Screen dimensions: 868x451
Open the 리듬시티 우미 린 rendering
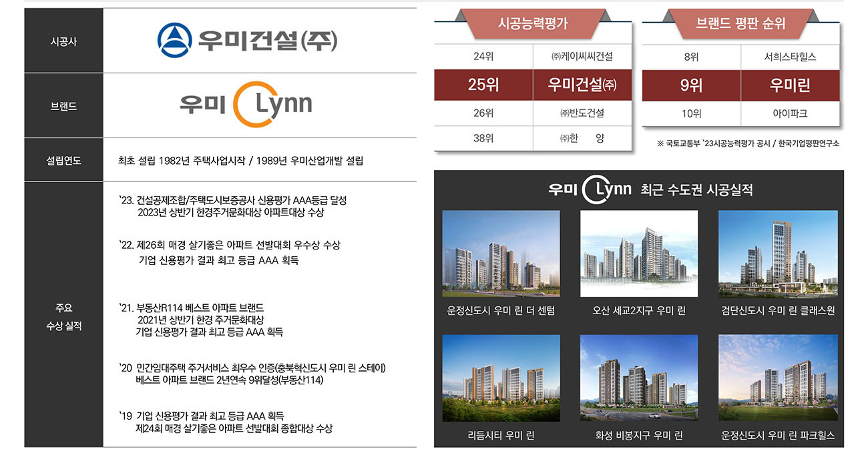point(501,378)
